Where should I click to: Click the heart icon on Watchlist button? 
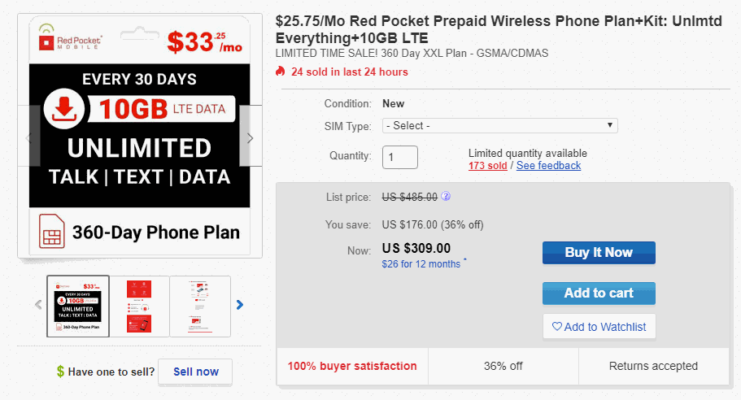click(x=557, y=326)
